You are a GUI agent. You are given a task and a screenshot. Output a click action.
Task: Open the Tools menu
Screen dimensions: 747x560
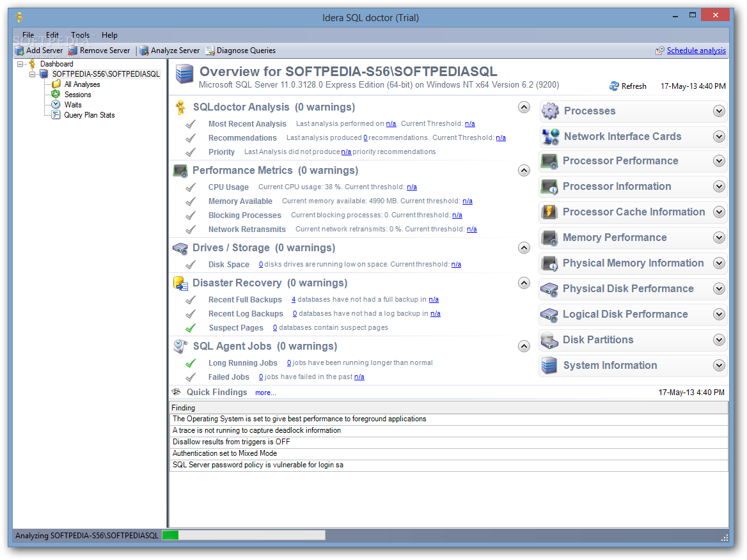(81, 35)
